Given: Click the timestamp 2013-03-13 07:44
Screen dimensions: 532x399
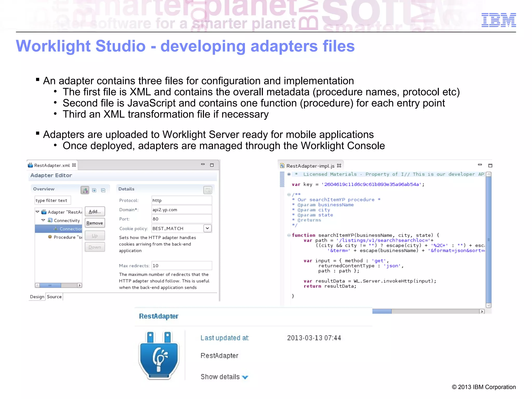Looking at the screenshot, I should coord(314,338).
